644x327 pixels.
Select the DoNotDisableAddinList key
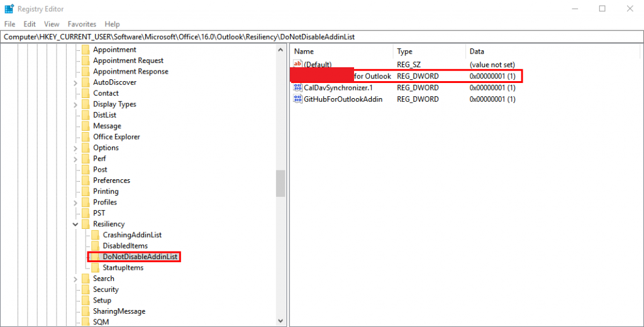click(140, 257)
